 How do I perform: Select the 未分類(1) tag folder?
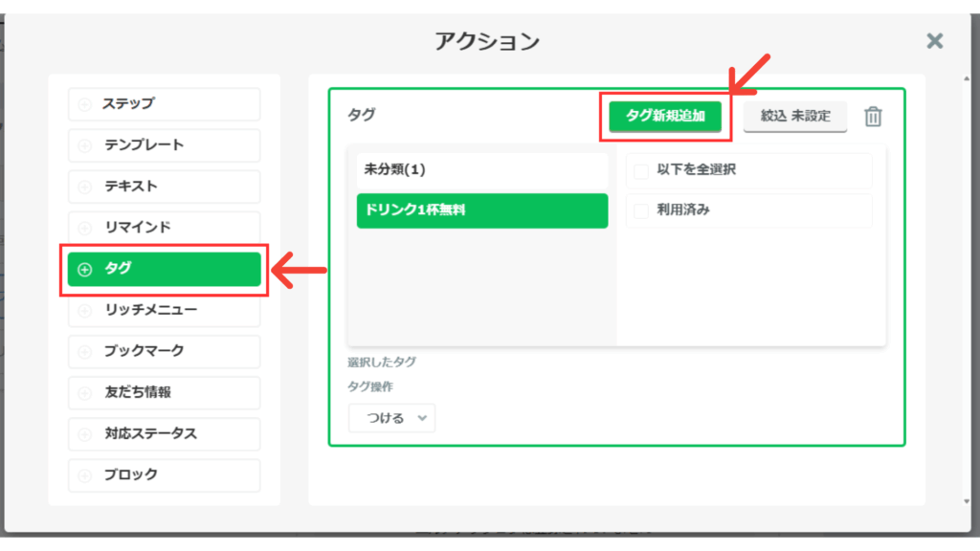[481, 169]
